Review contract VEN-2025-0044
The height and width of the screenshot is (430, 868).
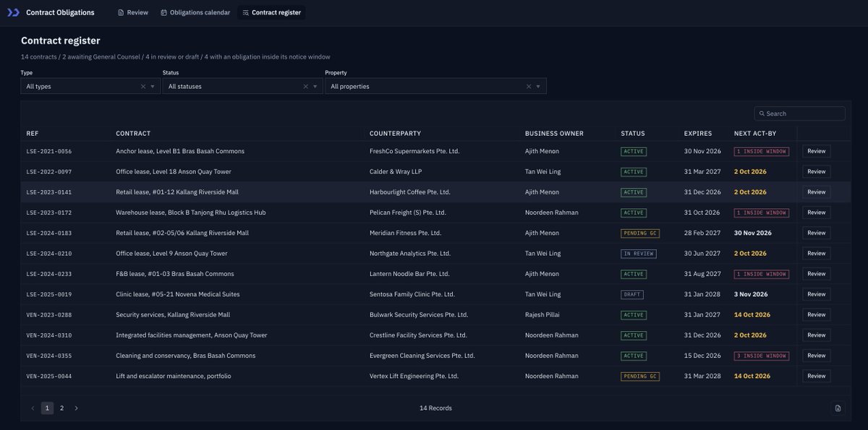(x=816, y=376)
